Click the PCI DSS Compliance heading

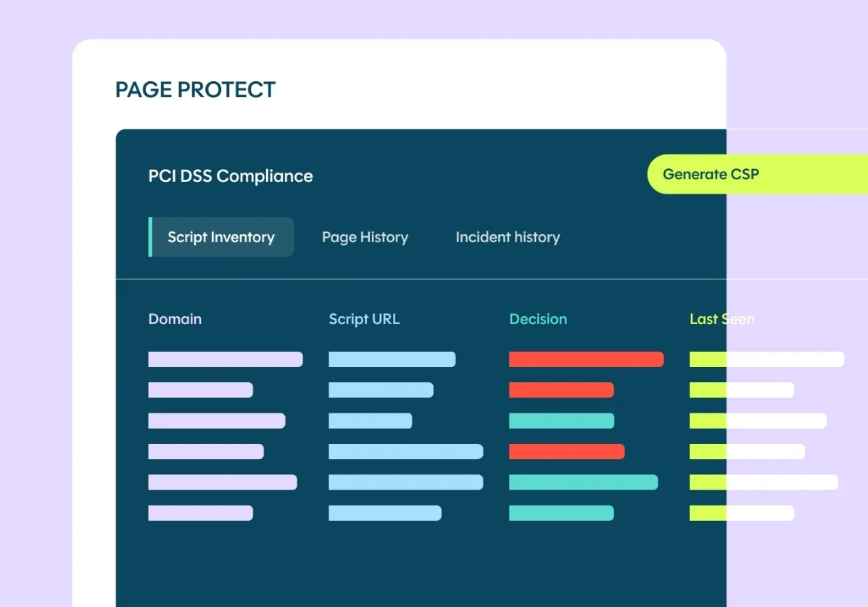(x=231, y=176)
